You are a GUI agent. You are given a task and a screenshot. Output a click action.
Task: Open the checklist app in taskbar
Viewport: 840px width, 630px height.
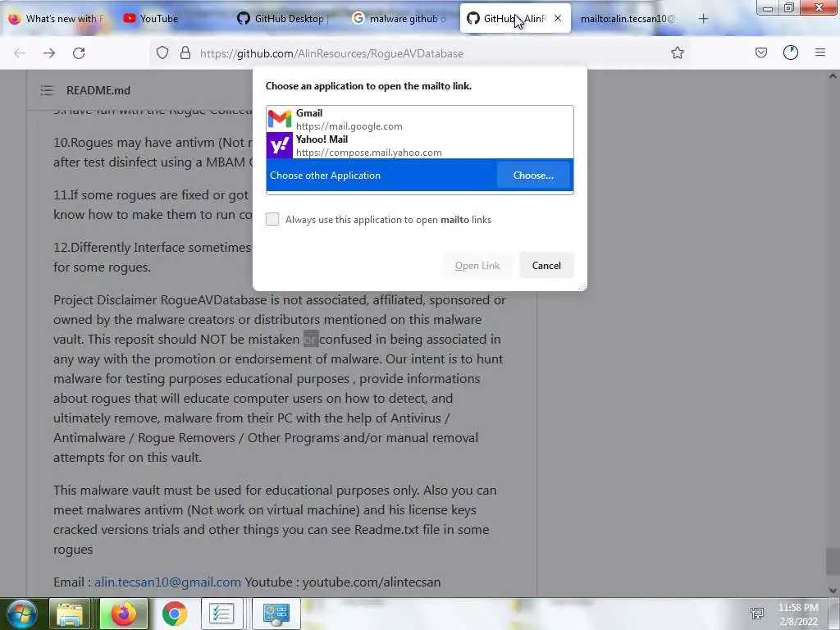tap(221, 614)
